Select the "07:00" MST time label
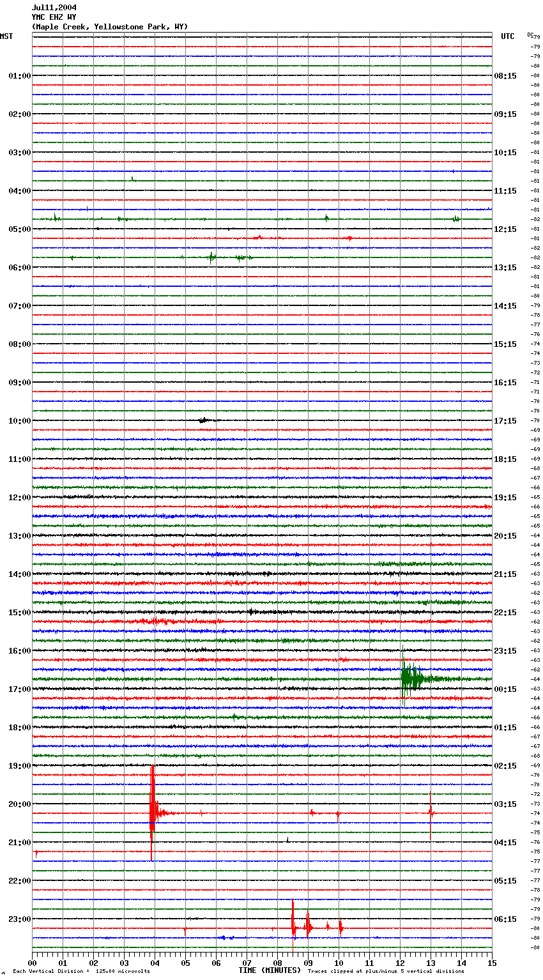The height and width of the screenshot is (980, 543). 20,306
